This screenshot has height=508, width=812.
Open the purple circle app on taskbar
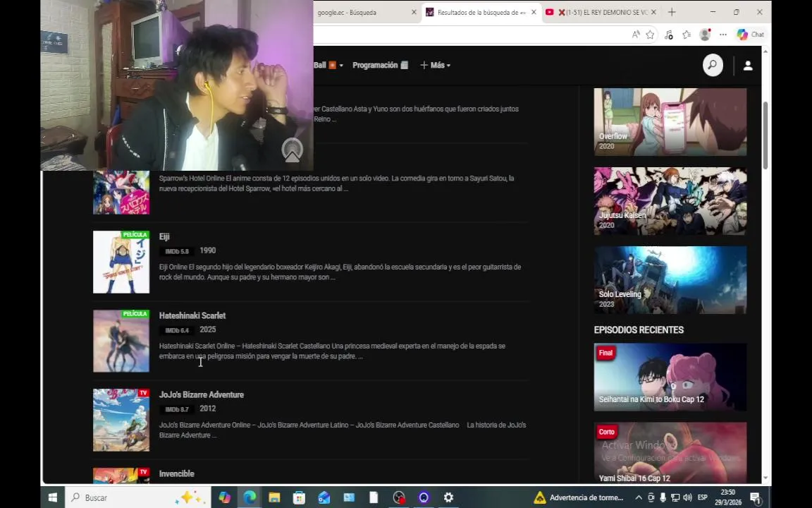coord(424,497)
